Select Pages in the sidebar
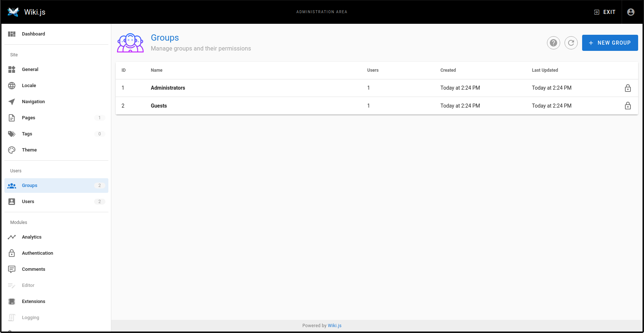The width and height of the screenshot is (644, 333). tap(29, 118)
